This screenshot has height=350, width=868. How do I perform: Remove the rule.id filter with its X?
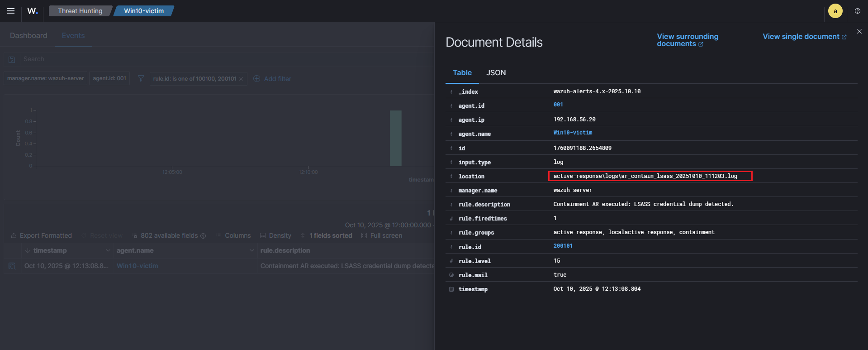(241, 79)
